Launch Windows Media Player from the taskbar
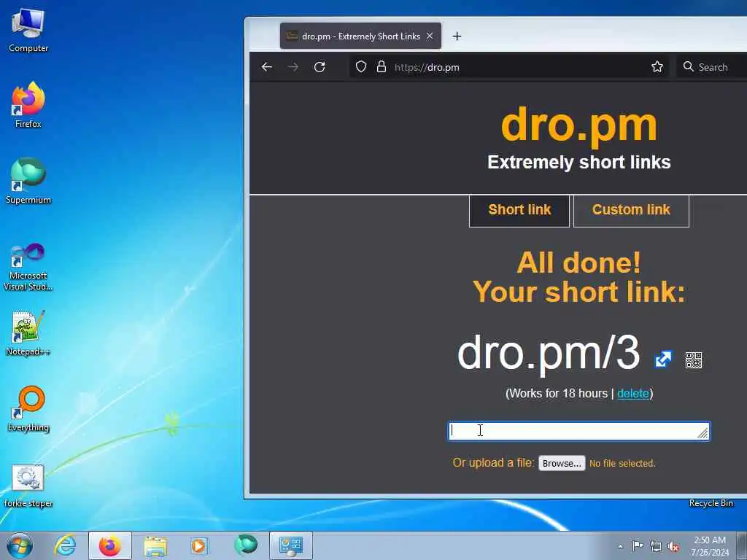The height and width of the screenshot is (560, 747). (199, 545)
